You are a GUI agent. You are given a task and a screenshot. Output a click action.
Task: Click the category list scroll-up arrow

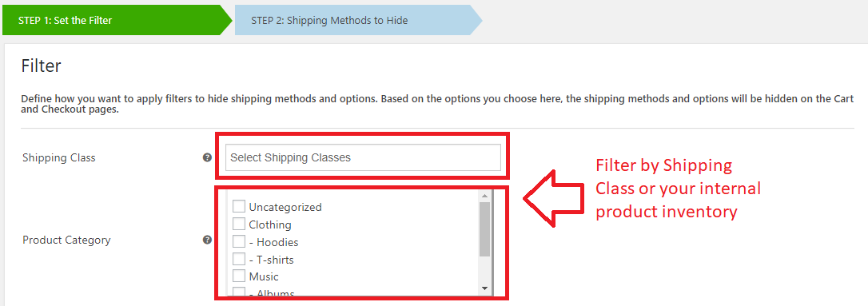coord(484,196)
